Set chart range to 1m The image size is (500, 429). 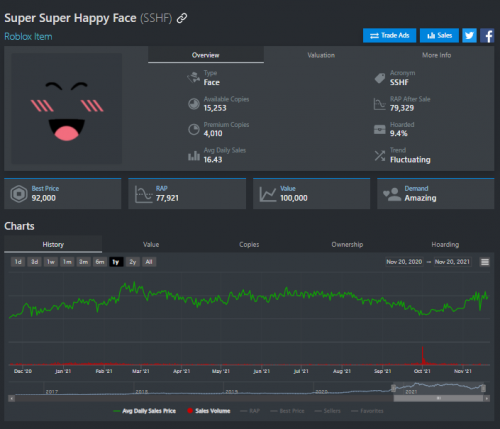[x=67, y=262]
